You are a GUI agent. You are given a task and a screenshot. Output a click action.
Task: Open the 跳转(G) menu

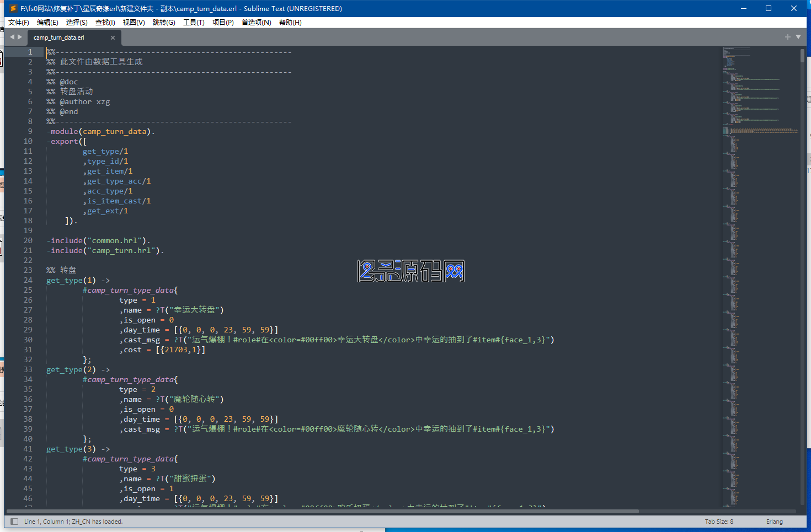point(164,23)
